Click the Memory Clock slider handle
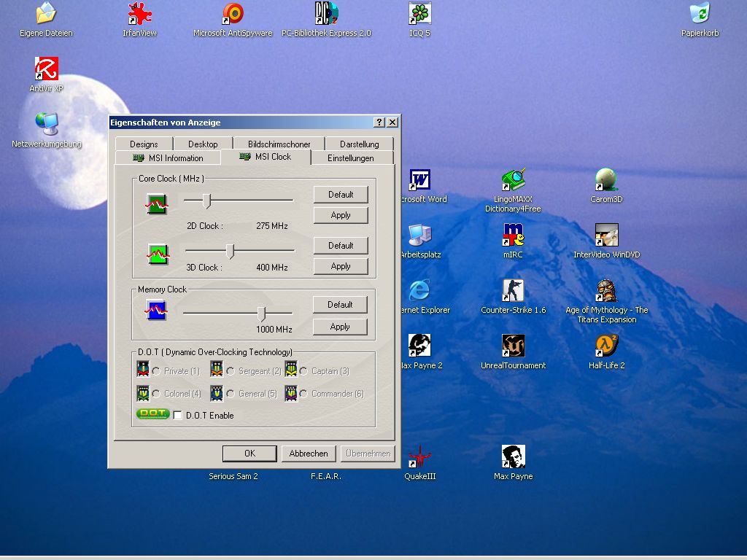The width and height of the screenshot is (747, 560). 262,314
